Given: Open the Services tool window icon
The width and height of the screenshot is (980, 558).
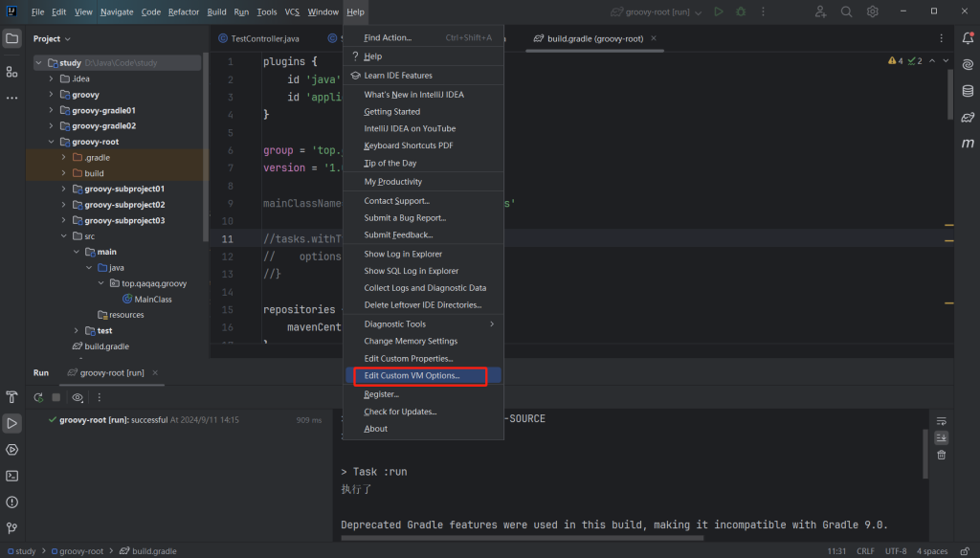Looking at the screenshot, I should pyautogui.click(x=11, y=450).
